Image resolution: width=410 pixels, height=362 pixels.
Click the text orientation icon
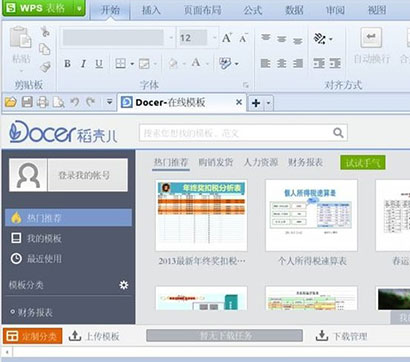[319, 39]
